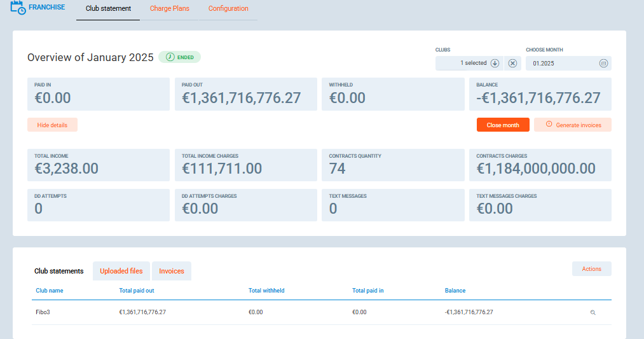644x339 pixels.
Task: Collapse the overview with Hide details
Action: pos(52,125)
